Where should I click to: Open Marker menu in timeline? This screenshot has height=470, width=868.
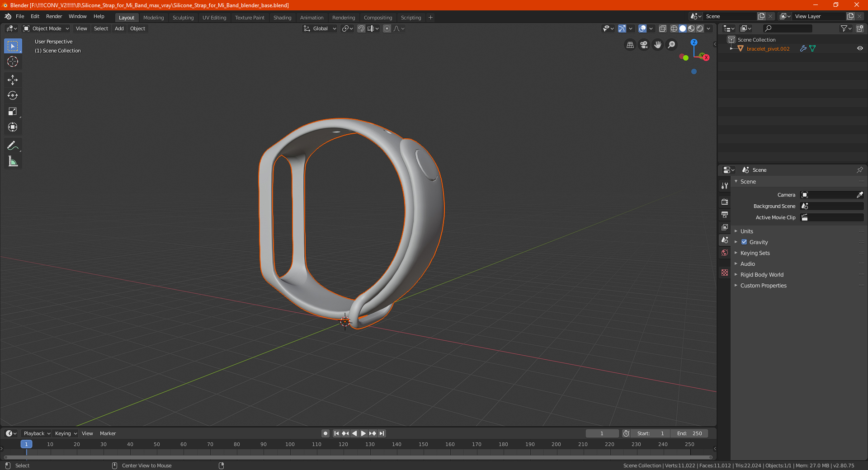coord(108,433)
